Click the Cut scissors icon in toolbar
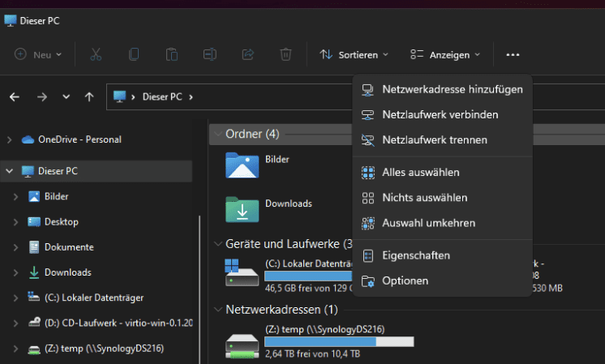The width and height of the screenshot is (605, 364). (x=96, y=54)
